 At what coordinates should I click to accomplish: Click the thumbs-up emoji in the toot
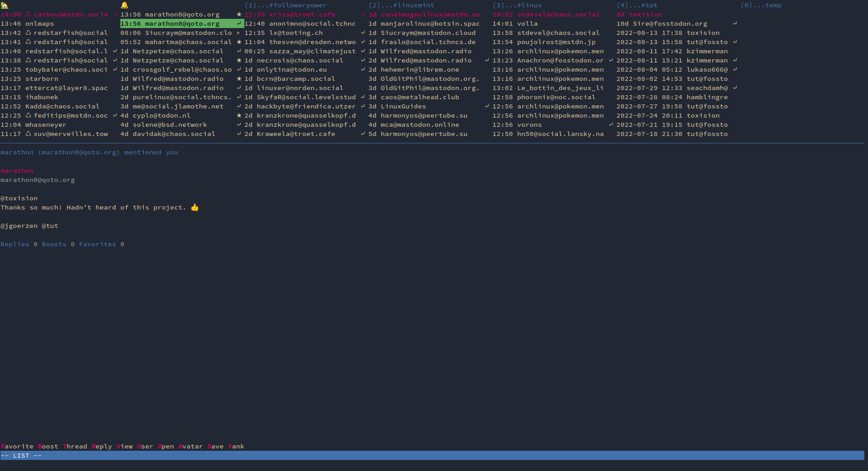tap(195, 207)
